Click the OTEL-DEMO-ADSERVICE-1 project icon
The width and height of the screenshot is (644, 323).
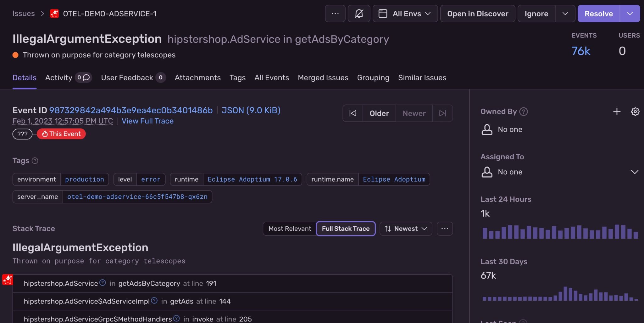(54, 14)
